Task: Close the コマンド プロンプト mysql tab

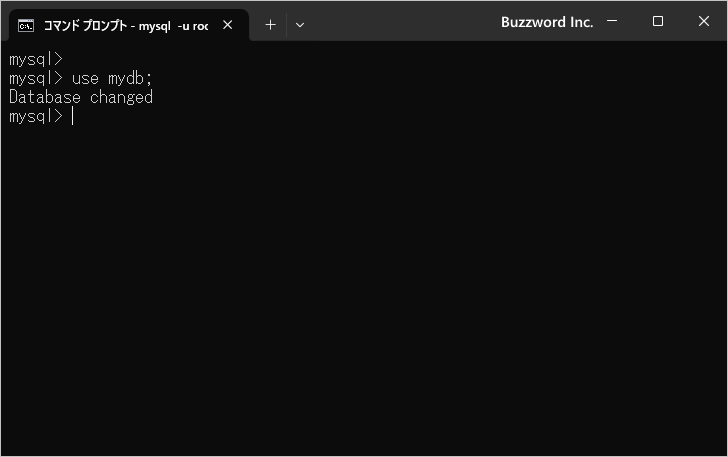Action: click(228, 25)
